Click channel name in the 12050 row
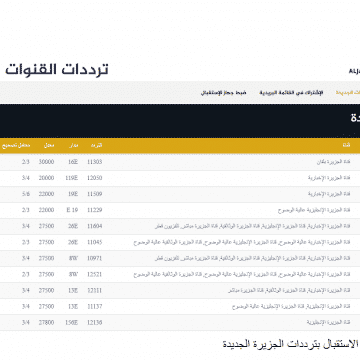 329,178
